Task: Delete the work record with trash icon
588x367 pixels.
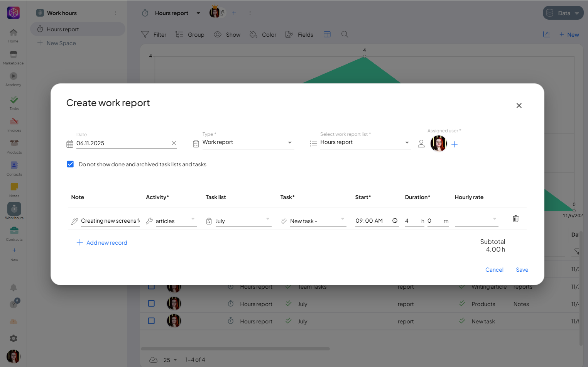Action: [x=515, y=219]
